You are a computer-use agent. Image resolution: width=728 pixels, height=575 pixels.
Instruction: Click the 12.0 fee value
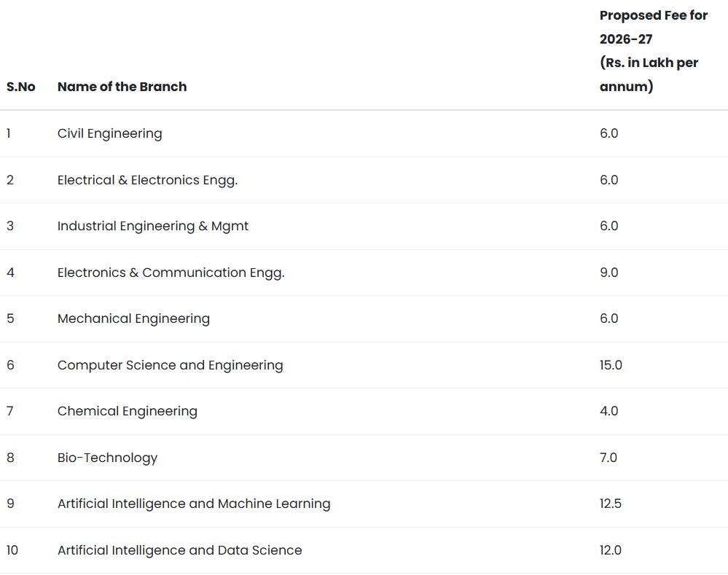pos(610,550)
